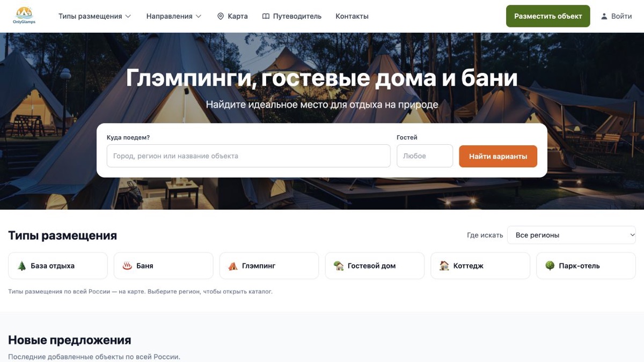Go to Контакты page
644x362 pixels.
pos(352,16)
